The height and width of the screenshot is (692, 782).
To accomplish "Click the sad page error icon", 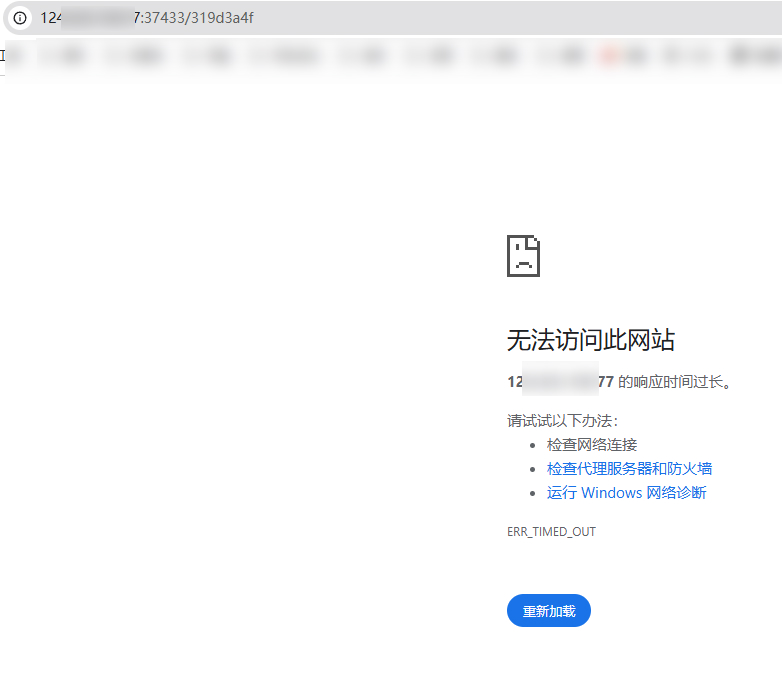I will [523, 256].
